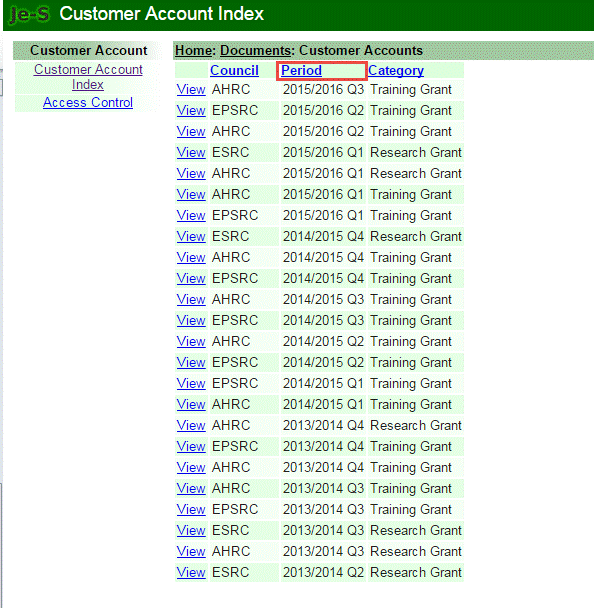The height and width of the screenshot is (608, 594).
Task: View ESRC 2013/2014 Q2 Research Grant
Action: (191, 572)
